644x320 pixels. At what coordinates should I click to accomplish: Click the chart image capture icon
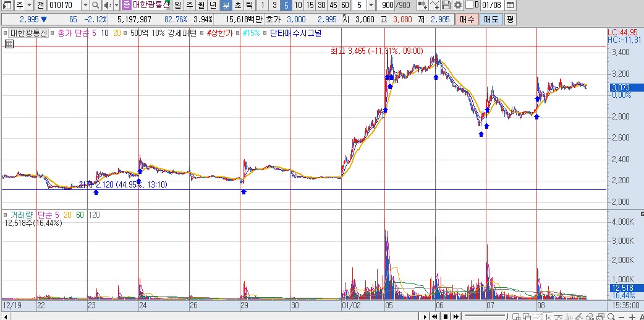click(601, 317)
